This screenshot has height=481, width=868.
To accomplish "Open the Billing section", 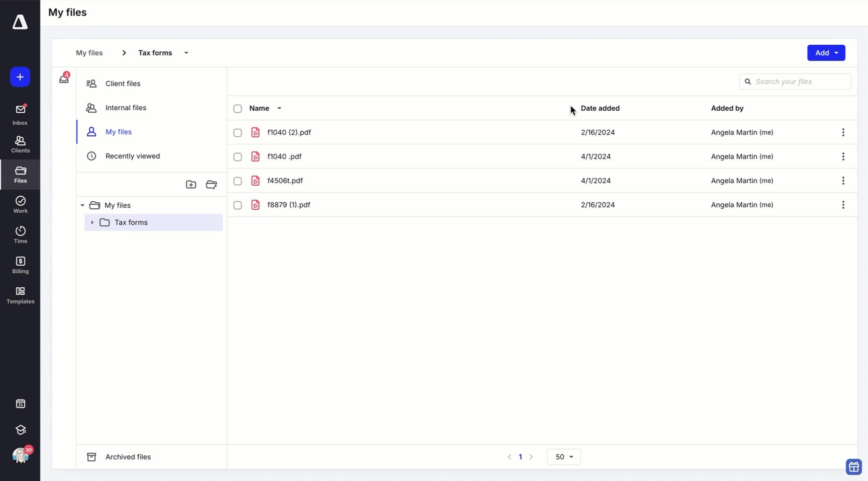I will 20,264.
